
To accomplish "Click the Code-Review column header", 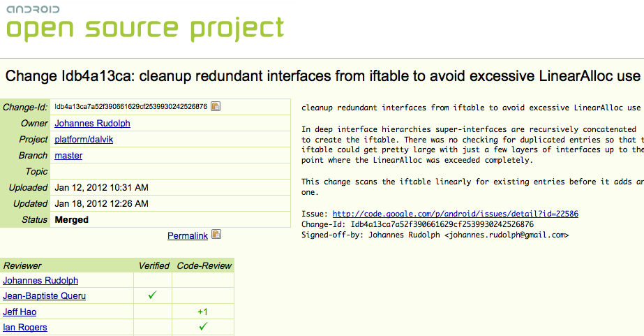I will 204,265.
